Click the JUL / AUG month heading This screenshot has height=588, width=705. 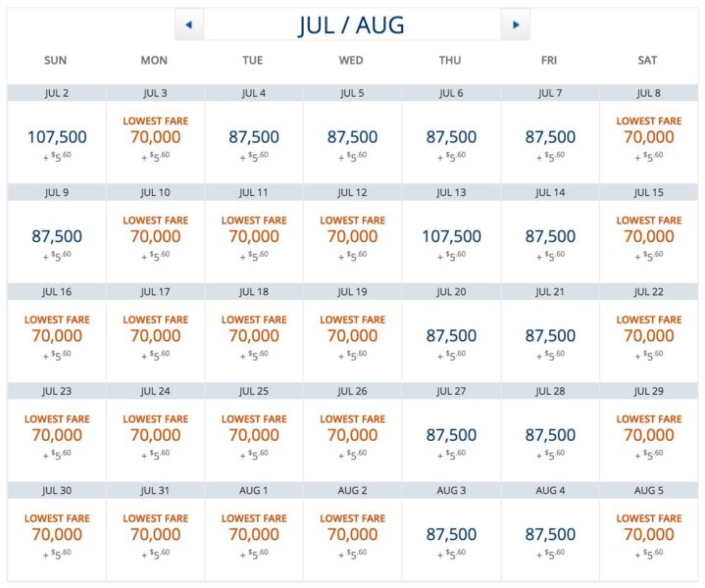click(351, 25)
